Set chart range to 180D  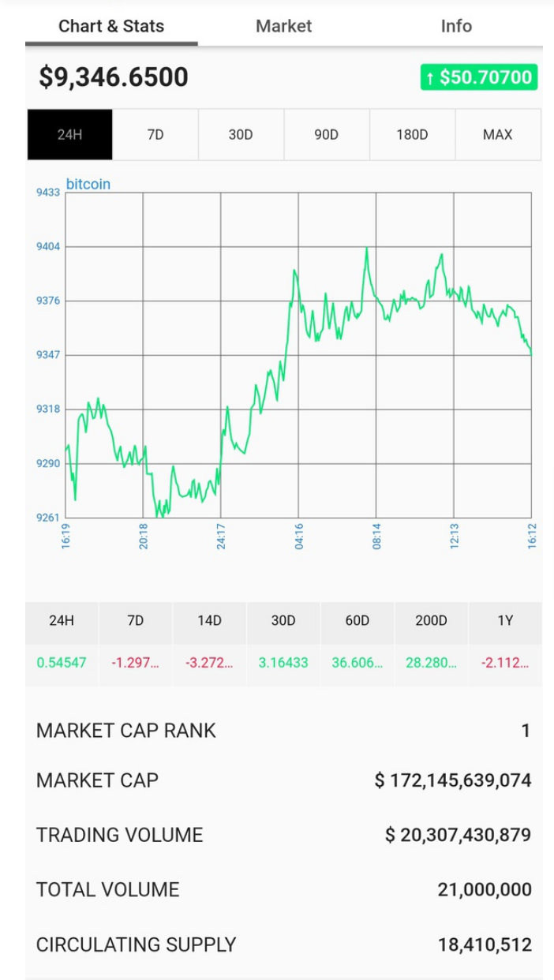tap(412, 135)
